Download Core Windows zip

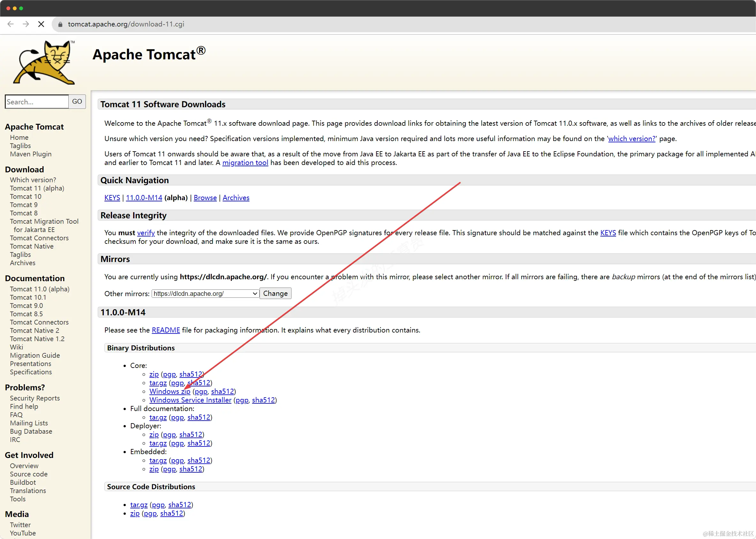170,392
